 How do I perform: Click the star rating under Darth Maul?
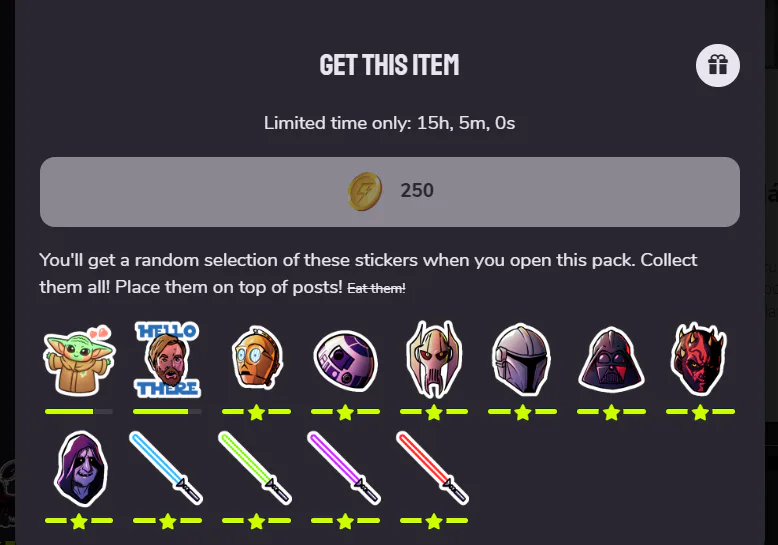(700, 412)
